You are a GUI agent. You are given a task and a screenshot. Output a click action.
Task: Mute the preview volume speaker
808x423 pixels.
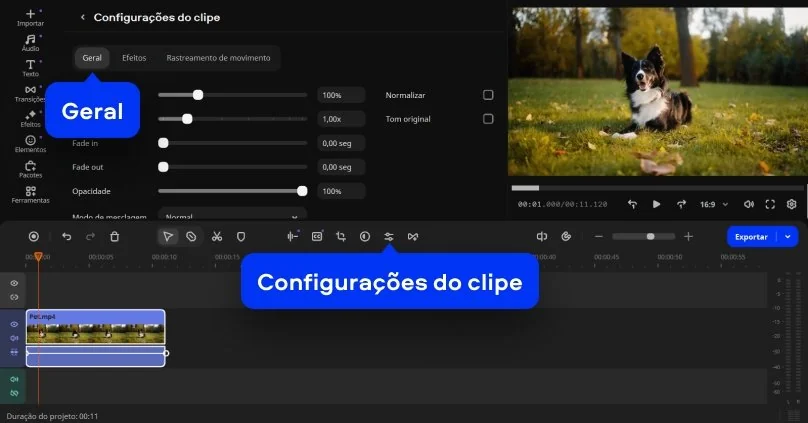[x=749, y=204]
